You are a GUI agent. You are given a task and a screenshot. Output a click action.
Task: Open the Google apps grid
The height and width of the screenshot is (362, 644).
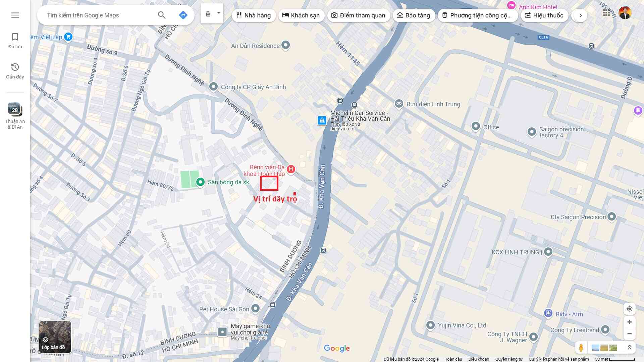click(606, 13)
